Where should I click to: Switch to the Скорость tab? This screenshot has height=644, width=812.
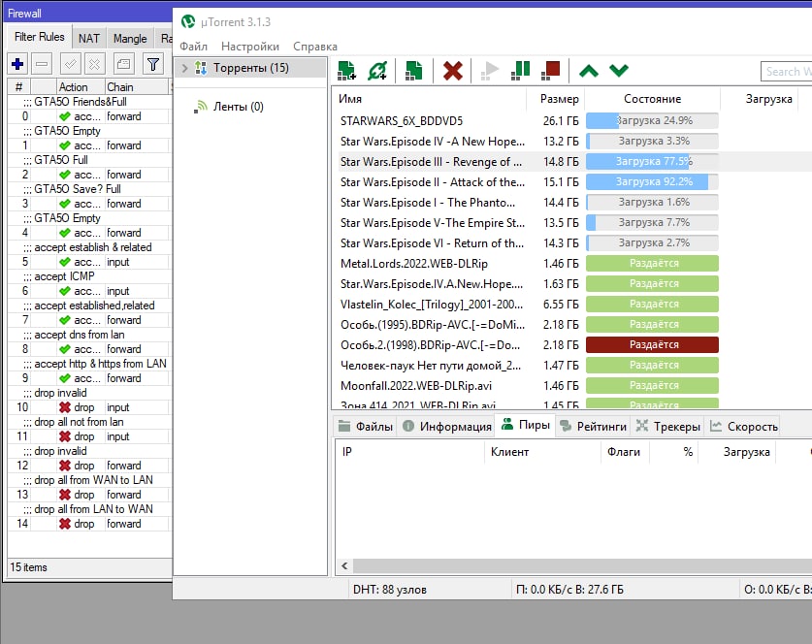point(744,426)
